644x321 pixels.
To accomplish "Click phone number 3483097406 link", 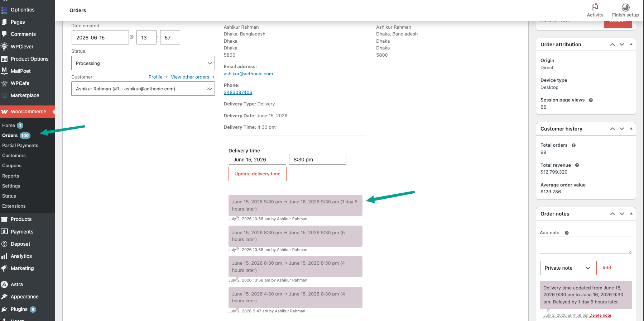I will (x=238, y=92).
